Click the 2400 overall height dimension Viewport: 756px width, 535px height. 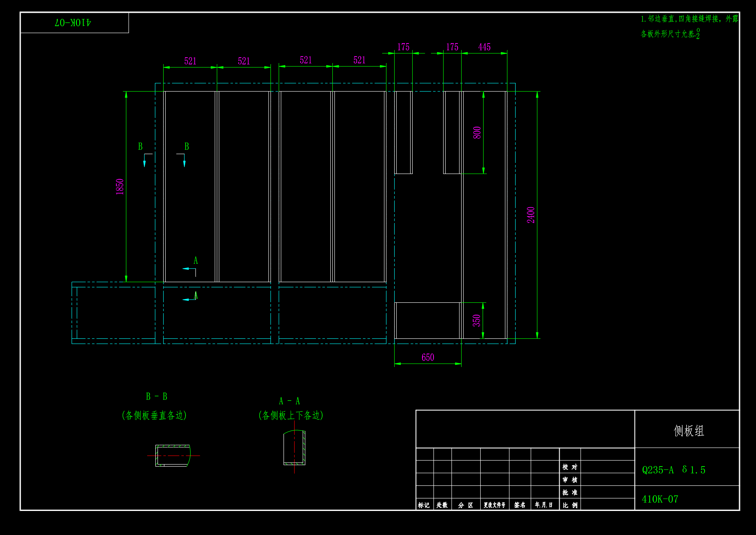click(x=531, y=215)
